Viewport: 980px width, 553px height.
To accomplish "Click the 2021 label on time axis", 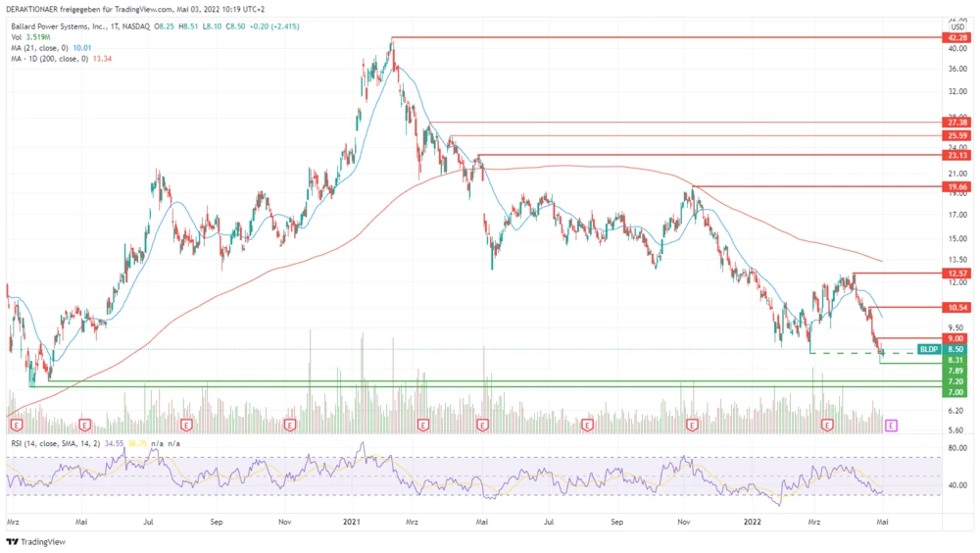I will click(x=352, y=525).
